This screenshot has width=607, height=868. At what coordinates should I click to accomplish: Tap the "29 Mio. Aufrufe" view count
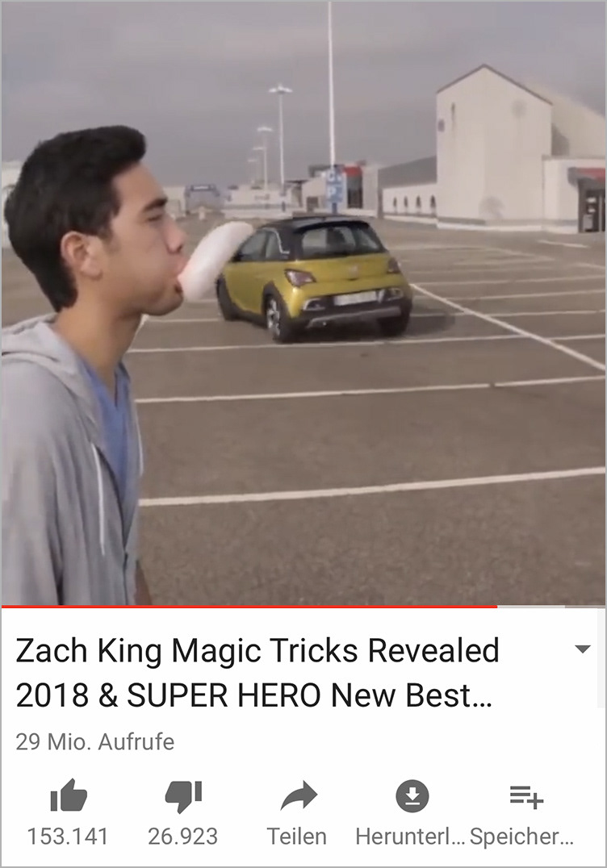94,741
